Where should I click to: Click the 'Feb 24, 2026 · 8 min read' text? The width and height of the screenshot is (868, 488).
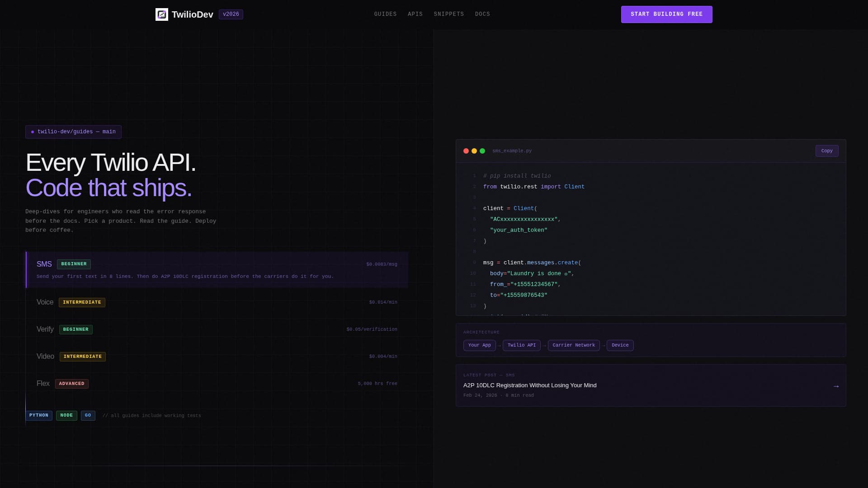pos(498,395)
